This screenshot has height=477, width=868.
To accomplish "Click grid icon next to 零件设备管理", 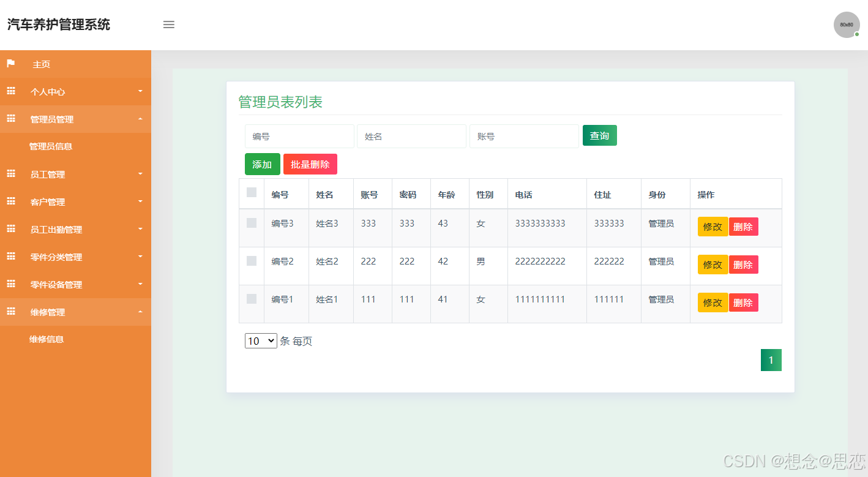I will click(x=10, y=284).
